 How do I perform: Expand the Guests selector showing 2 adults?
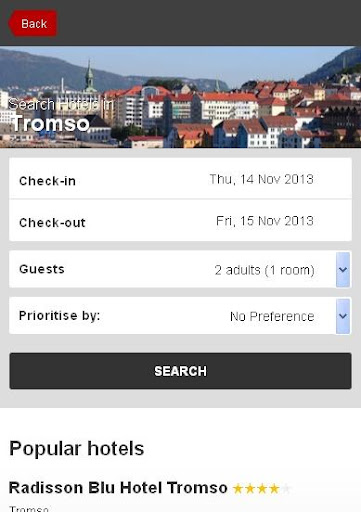180,269
